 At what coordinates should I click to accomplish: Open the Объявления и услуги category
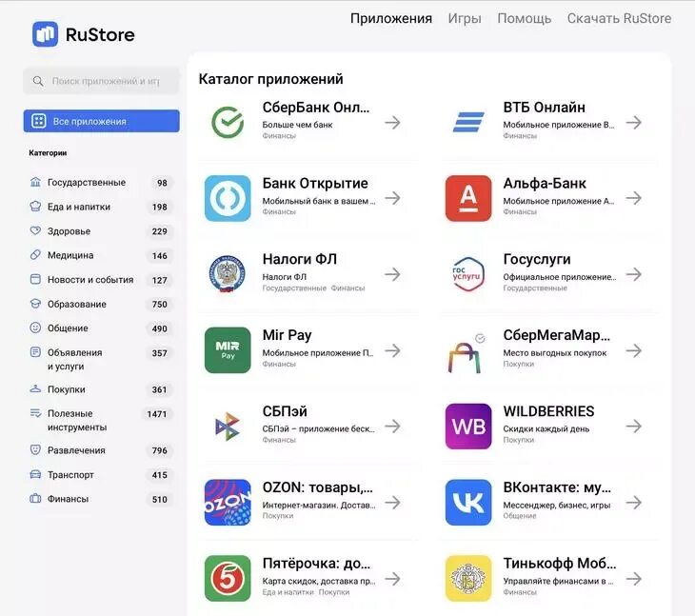coord(75,359)
